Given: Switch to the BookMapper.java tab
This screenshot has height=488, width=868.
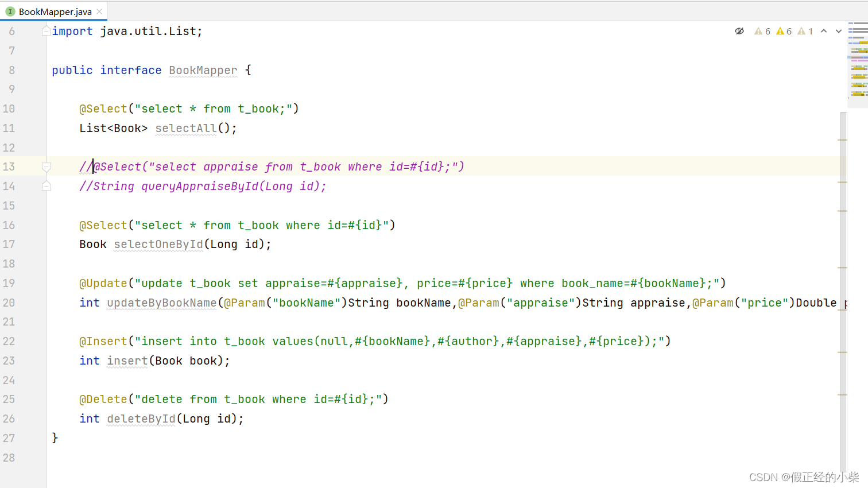Looking at the screenshot, I should [54, 11].
